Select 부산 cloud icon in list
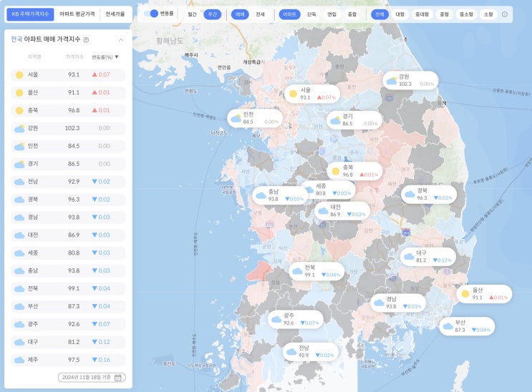 click(x=19, y=307)
